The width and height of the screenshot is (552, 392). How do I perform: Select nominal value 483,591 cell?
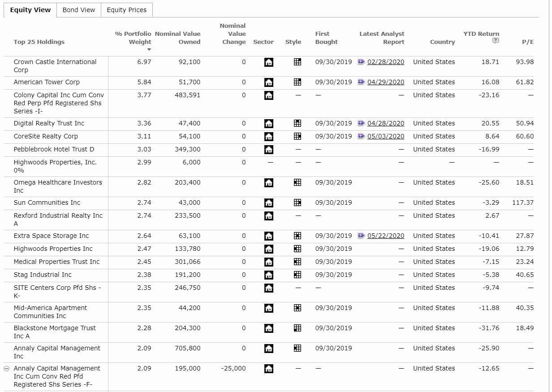[x=187, y=95]
